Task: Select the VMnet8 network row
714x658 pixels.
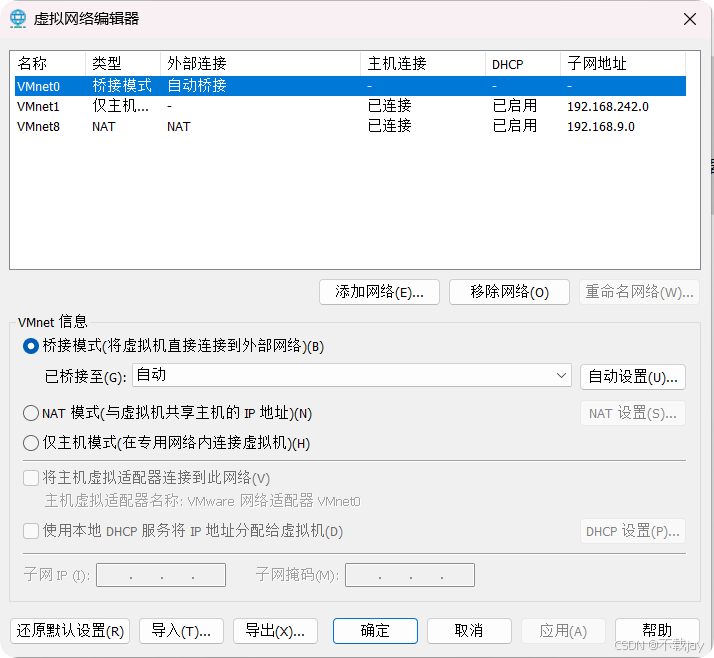Action: 350,126
